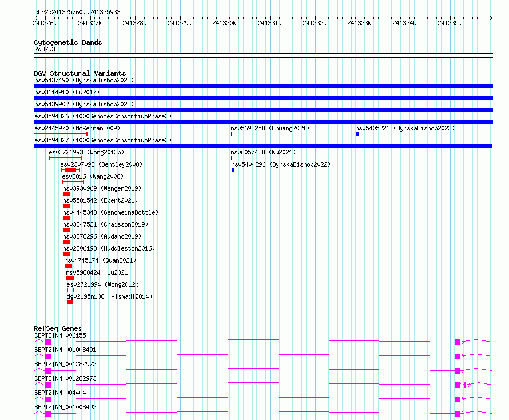
Task: Click the dgv2195n106 (Alsmadi2014) variant label
Action: pos(109,296)
